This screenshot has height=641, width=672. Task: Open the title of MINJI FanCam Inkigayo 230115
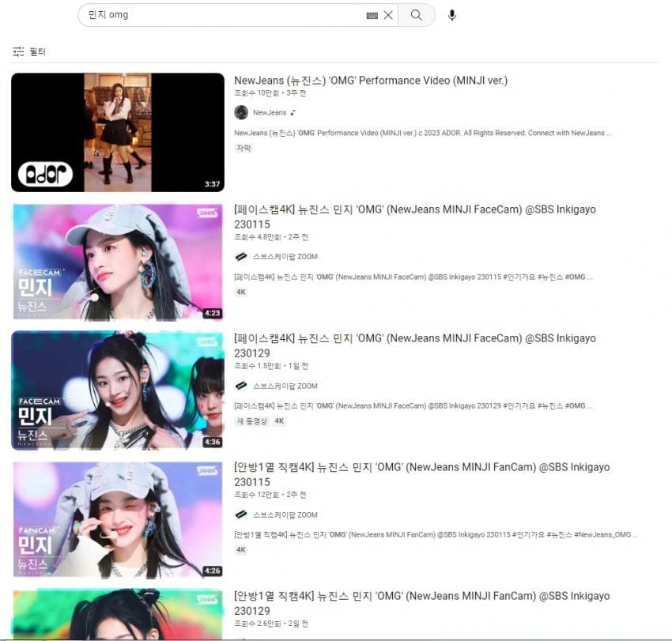pos(421,474)
